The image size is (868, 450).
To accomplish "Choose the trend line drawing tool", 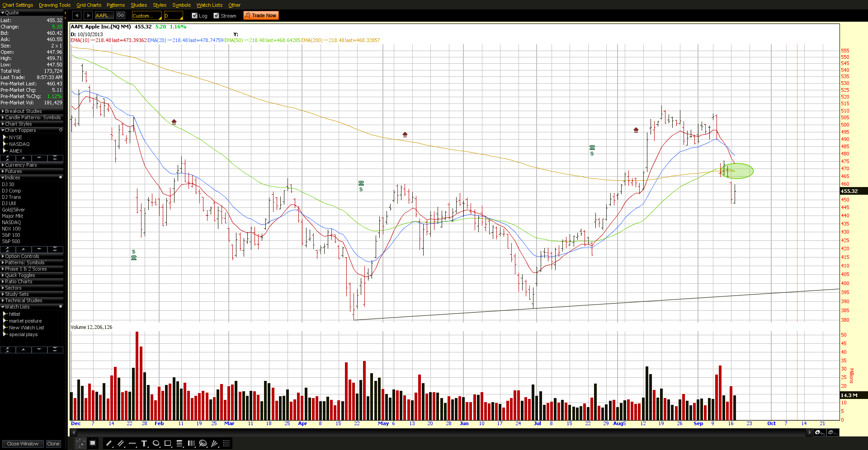I will pos(109,443).
